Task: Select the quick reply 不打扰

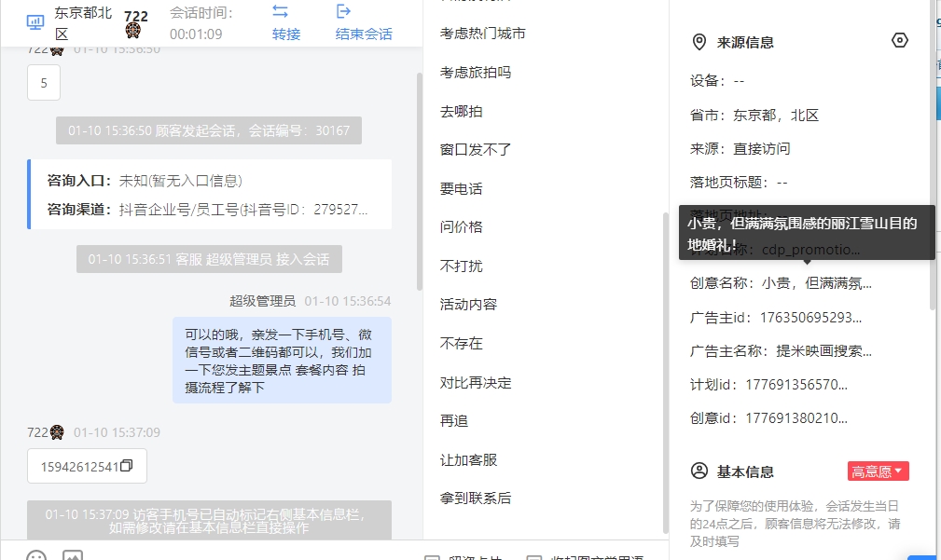Action: [x=461, y=266]
